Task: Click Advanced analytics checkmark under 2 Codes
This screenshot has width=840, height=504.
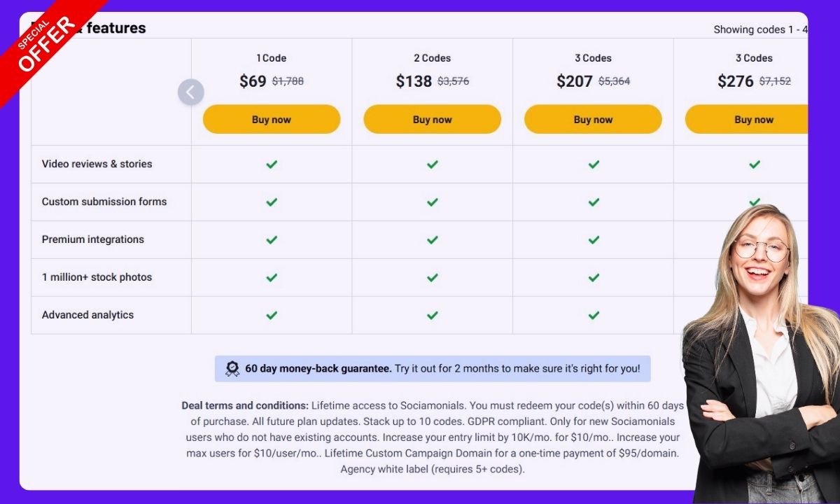Action: pyautogui.click(x=433, y=316)
